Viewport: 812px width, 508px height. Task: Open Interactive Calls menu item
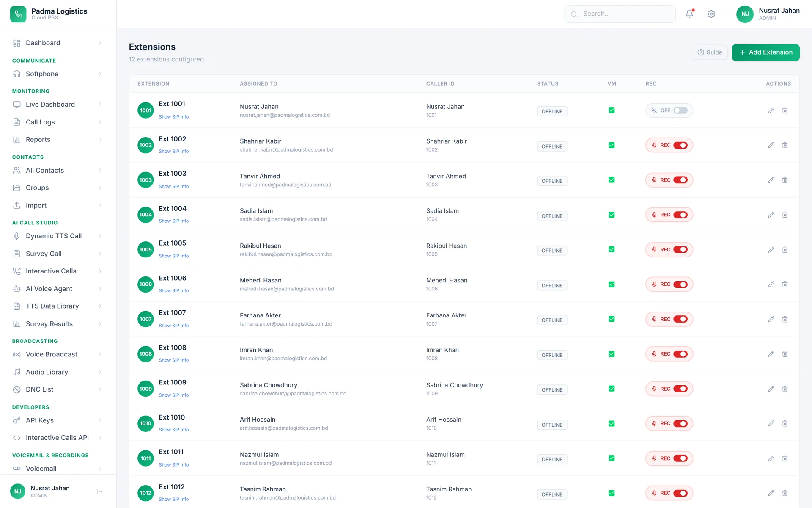click(x=58, y=271)
